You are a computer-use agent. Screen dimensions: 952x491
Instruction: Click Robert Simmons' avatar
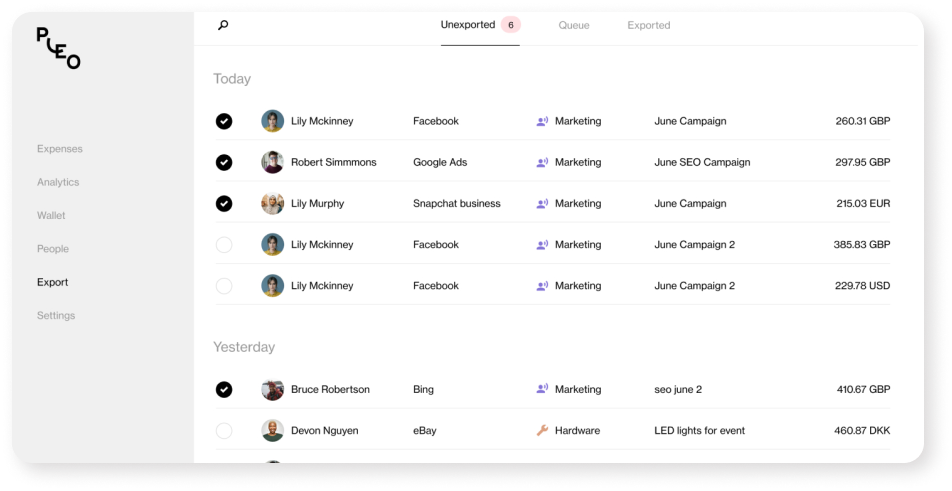[x=273, y=162]
